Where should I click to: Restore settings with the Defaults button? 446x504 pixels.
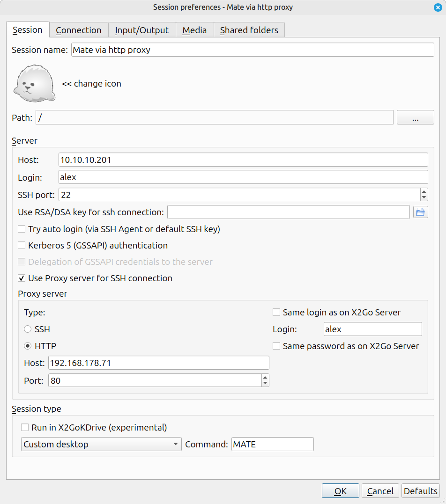click(x=421, y=491)
